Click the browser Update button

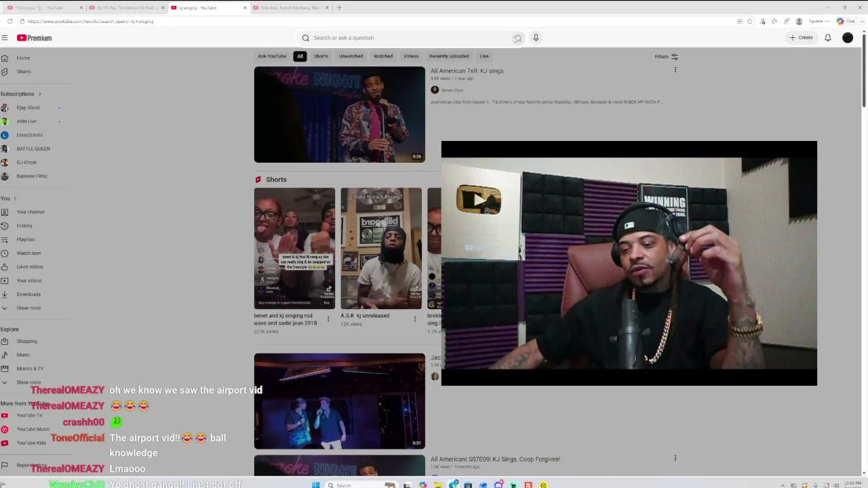[819, 21]
